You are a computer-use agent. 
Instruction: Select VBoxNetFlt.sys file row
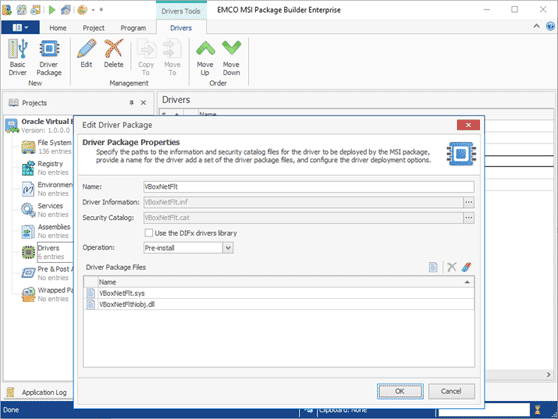click(x=279, y=293)
